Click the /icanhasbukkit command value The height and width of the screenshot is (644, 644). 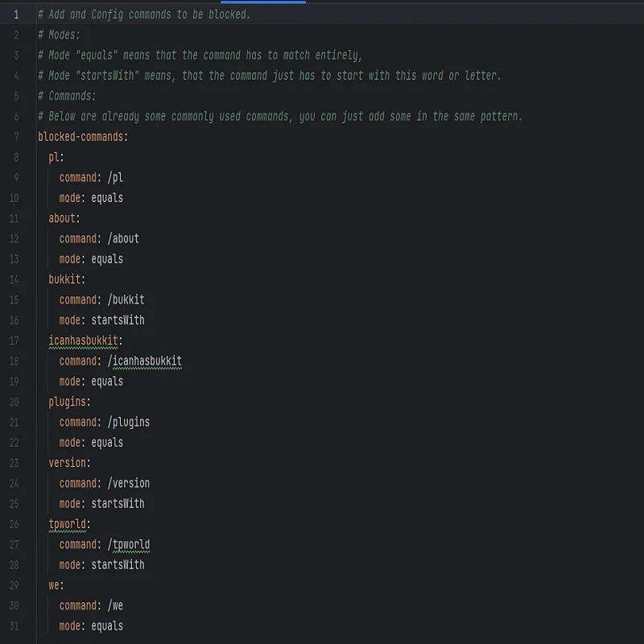click(145, 361)
